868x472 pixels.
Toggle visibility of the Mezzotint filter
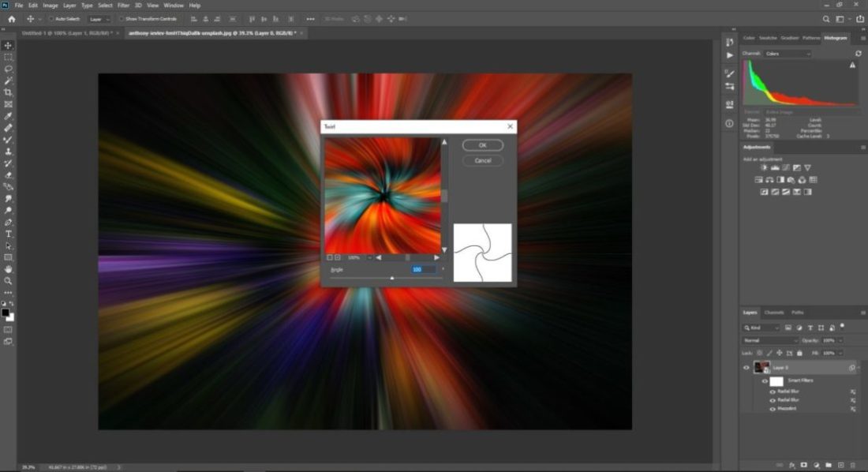pos(773,409)
